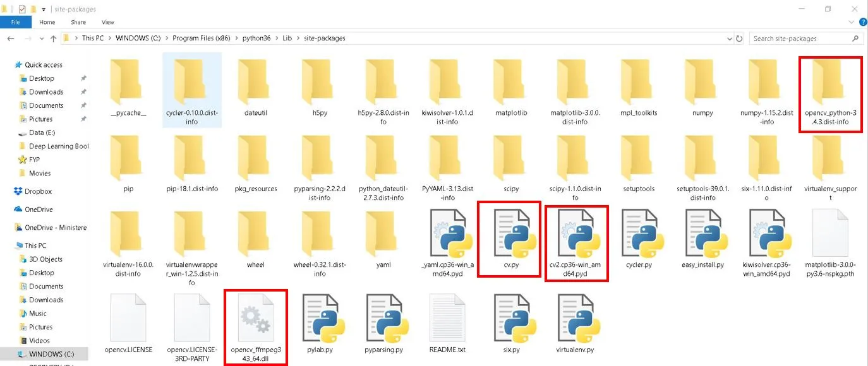Open the h5py folder

click(320, 88)
